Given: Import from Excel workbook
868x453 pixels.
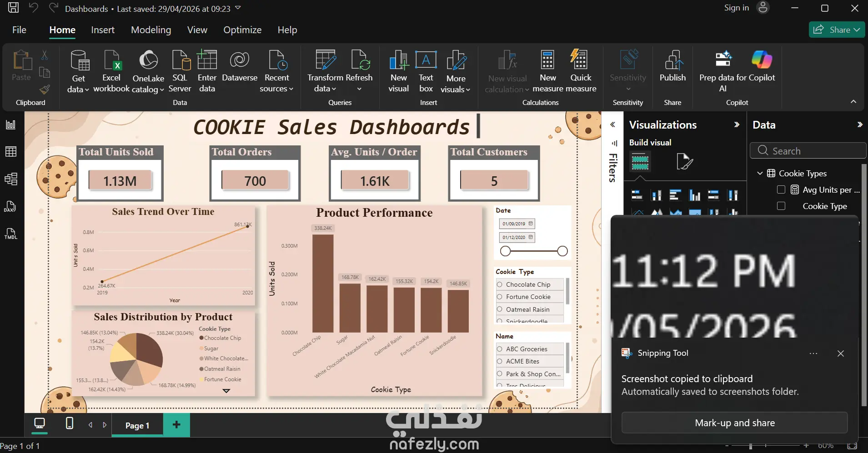Looking at the screenshot, I should click(x=111, y=71).
